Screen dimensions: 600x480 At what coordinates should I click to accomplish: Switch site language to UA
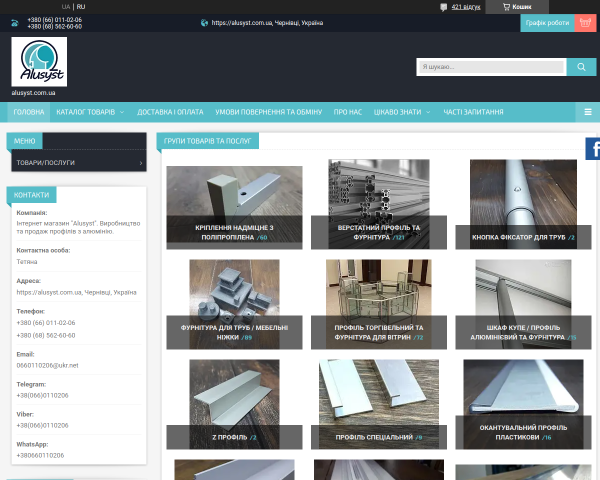pyautogui.click(x=66, y=7)
